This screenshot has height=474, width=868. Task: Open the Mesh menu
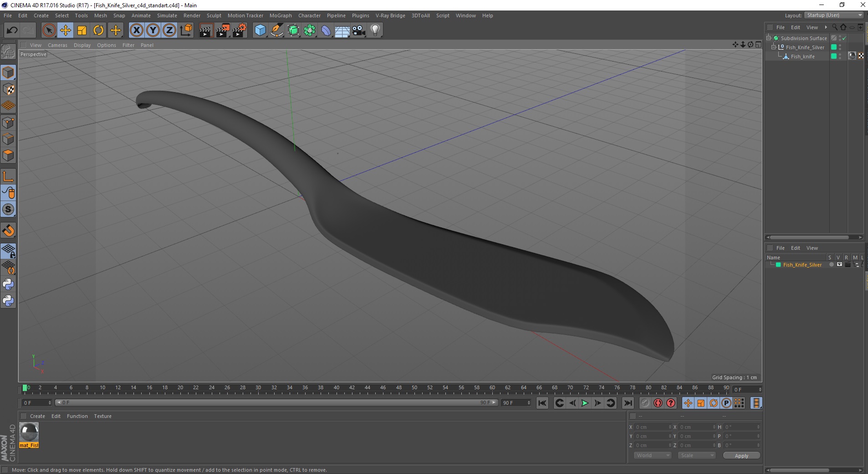[x=100, y=15]
